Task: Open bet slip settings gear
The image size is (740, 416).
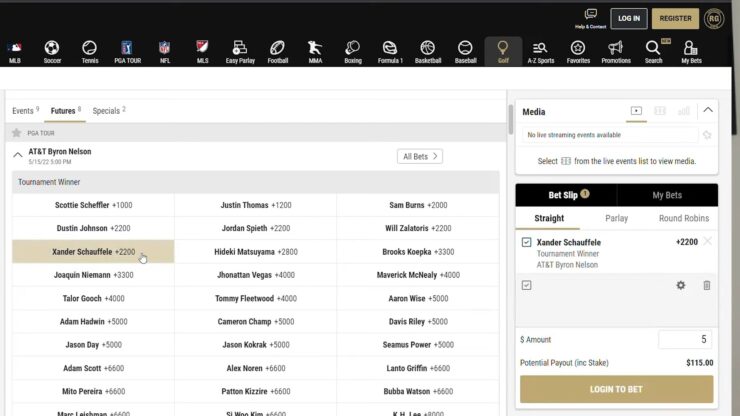Action: [681, 285]
